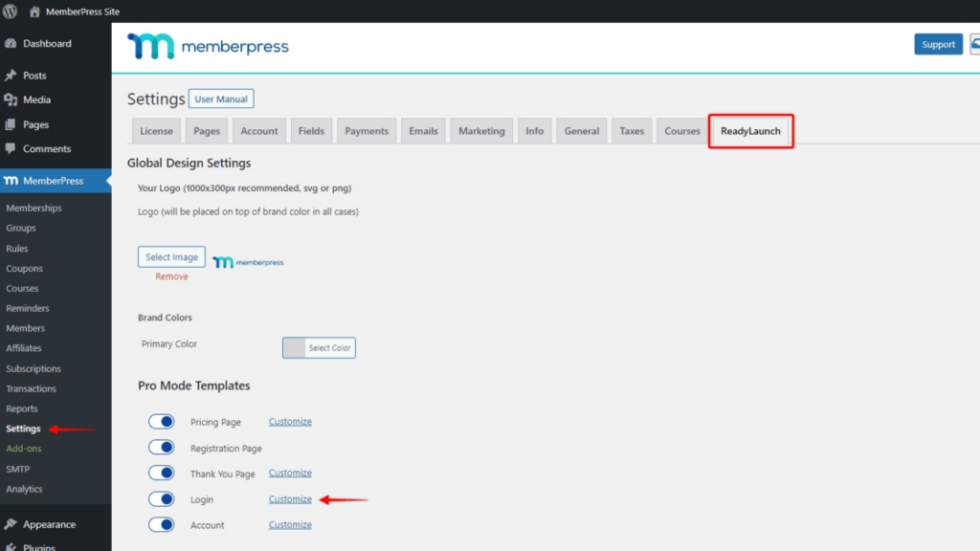980x551 pixels.
Task: Open the ReadyLaunch settings tab
Action: coord(750,130)
